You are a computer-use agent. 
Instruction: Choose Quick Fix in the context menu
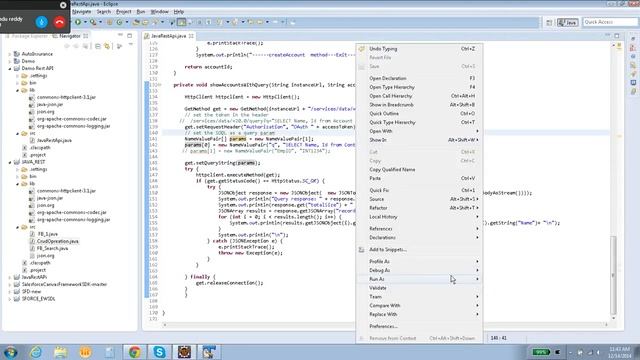click(419, 190)
